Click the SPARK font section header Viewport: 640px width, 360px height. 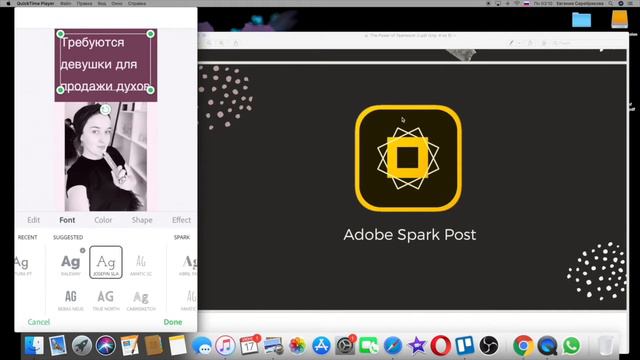click(x=182, y=237)
